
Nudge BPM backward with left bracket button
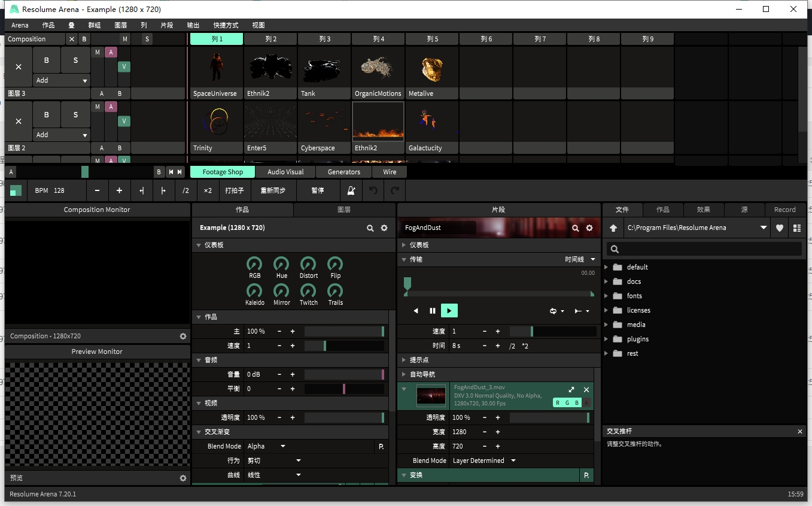tap(142, 190)
